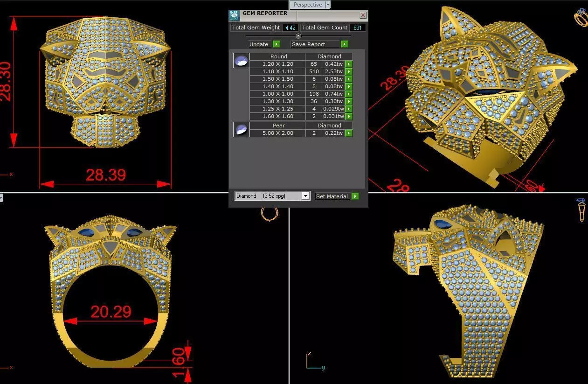Click the 5.00 X 2.00 size cell

[x=278, y=133]
